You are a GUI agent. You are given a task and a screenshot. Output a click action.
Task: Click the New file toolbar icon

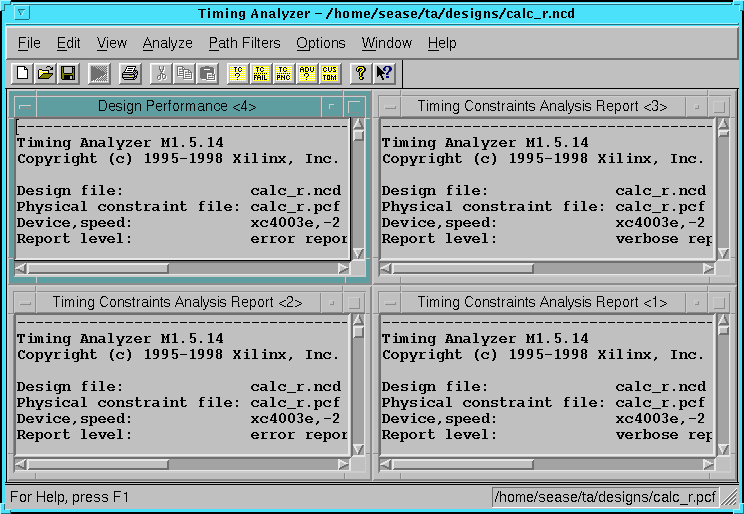click(x=22, y=73)
